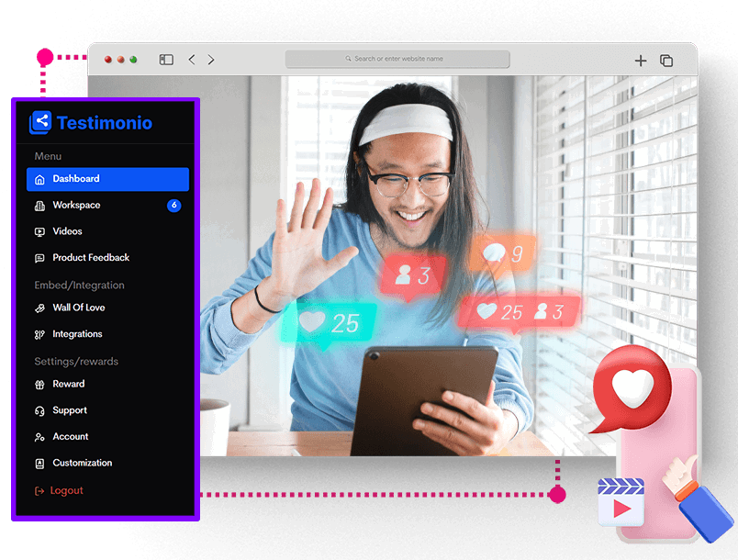Toggle the browser sidebar panel icon

166,60
